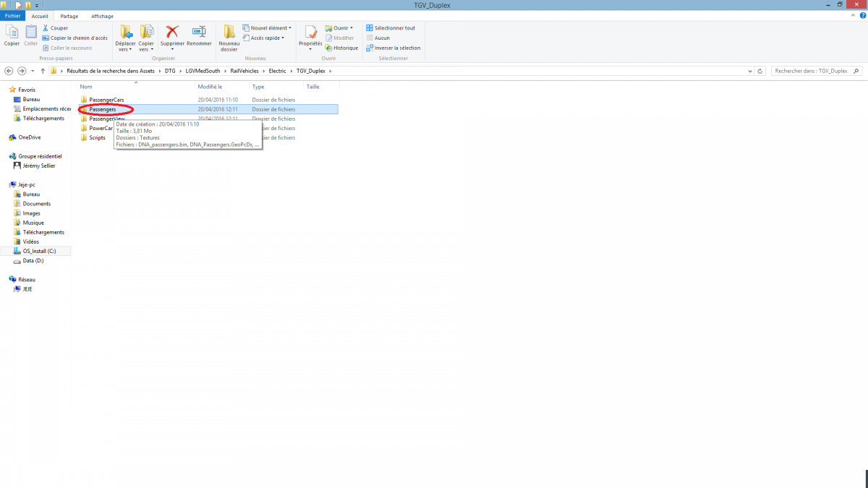Switch to the Partage ribbon tab
Image resolution: width=868 pixels, height=488 pixels.
[x=69, y=16]
